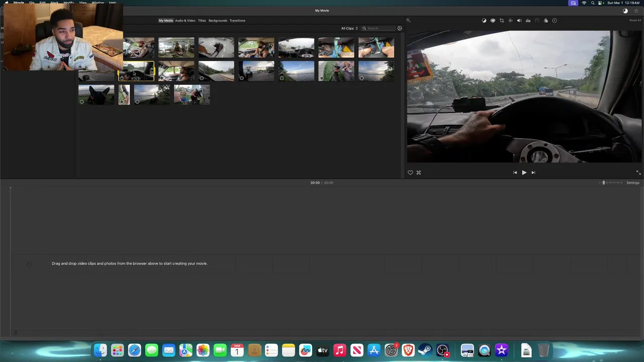Screen dimensions: 644x362
Task: Click the share export icon at top right
Action: 636,11
